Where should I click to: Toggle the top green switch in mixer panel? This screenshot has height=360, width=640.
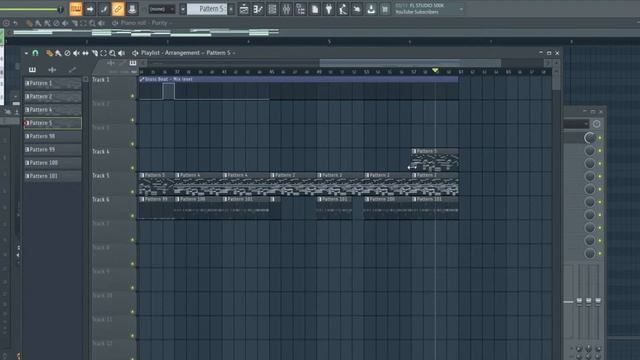click(x=600, y=138)
